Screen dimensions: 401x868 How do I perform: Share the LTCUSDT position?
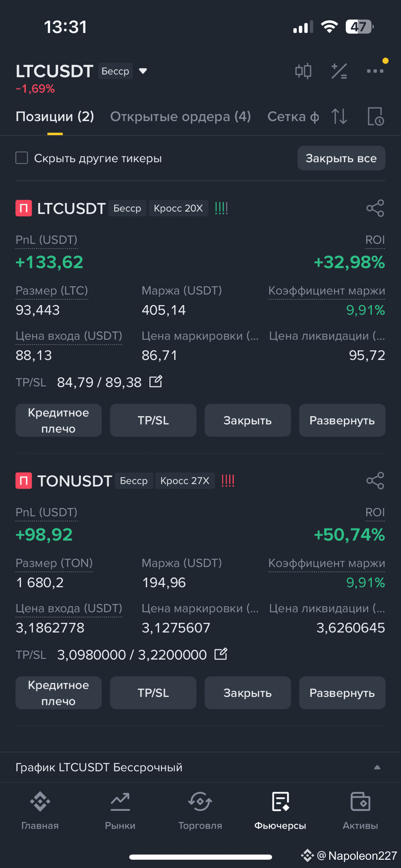(x=375, y=208)
